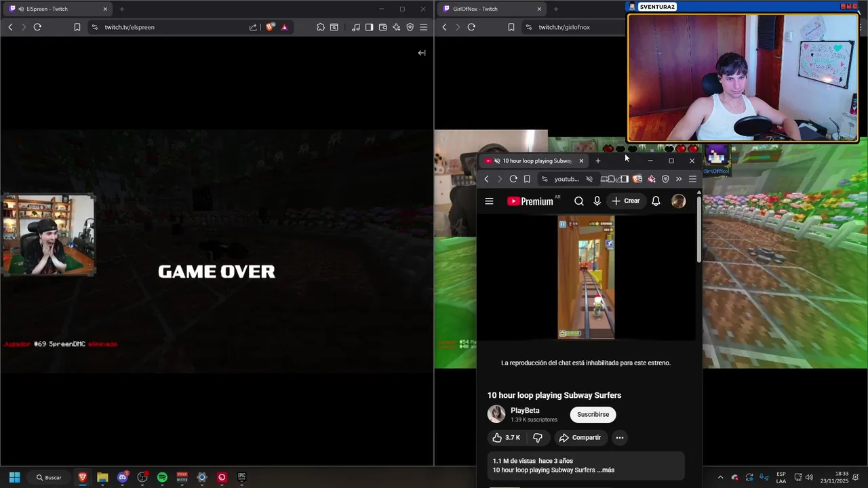Expand the hidden toolbar items chevron
Screen dimensions: 868x488
coord(679,179)
